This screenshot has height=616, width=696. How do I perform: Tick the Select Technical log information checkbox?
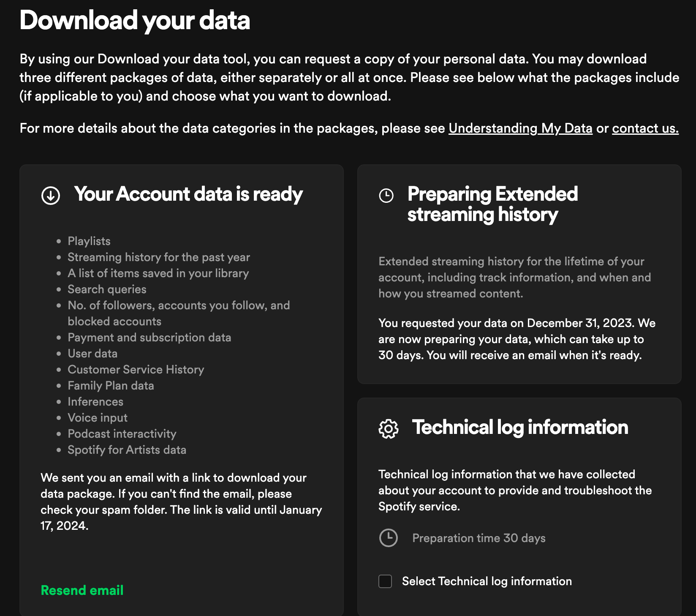point(385,581)
